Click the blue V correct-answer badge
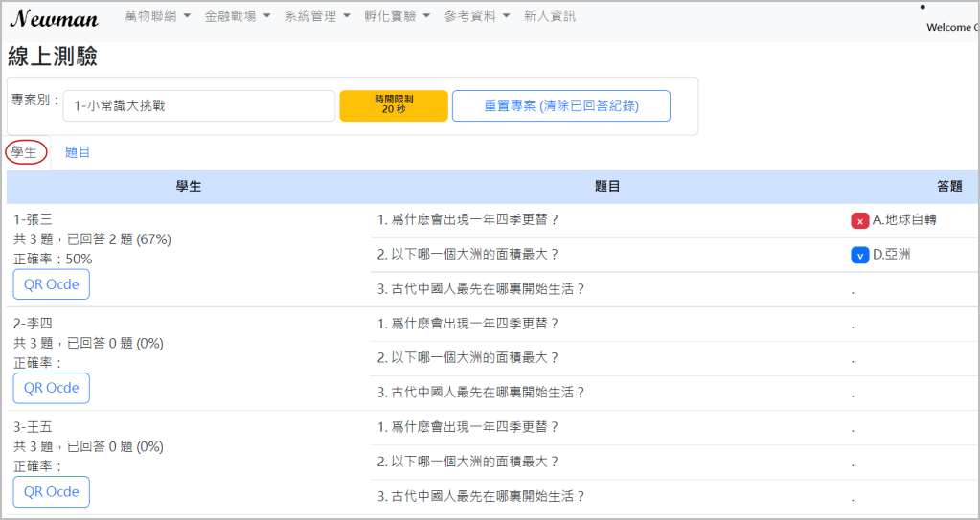This screenshot has width=980, height=520. [x=859, y=255]
